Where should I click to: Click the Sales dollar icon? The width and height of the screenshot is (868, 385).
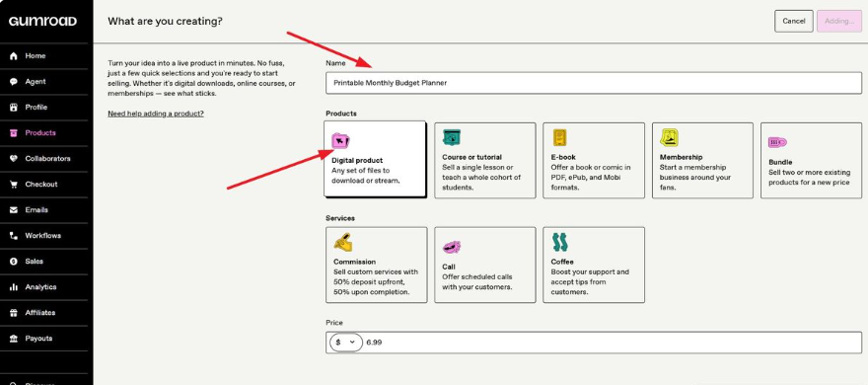(14, 262)
